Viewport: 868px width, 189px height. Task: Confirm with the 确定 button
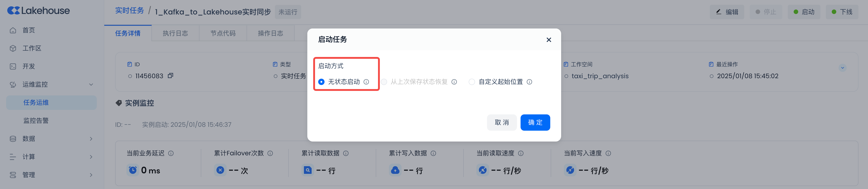tap(535, 122)
